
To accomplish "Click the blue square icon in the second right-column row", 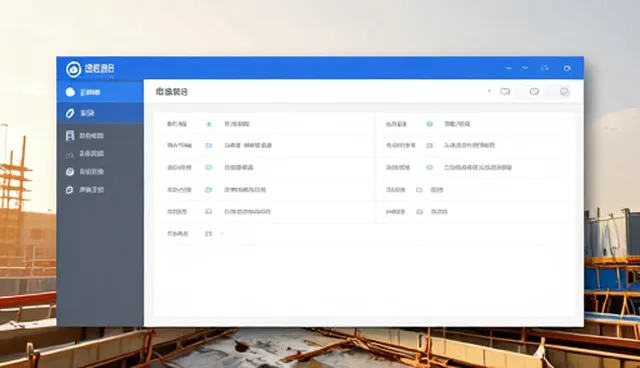I will pyautogui.click(x=429, y=145).
